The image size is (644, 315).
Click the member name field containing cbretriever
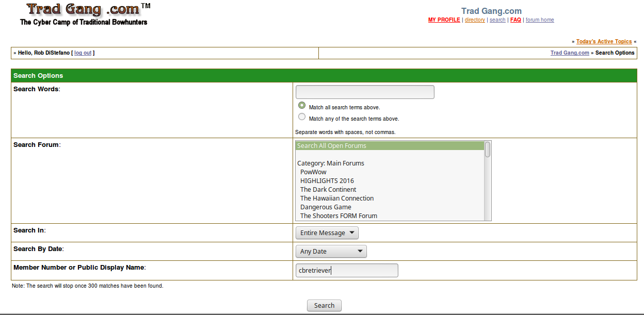pyautogui.click(x=347, y=271)
